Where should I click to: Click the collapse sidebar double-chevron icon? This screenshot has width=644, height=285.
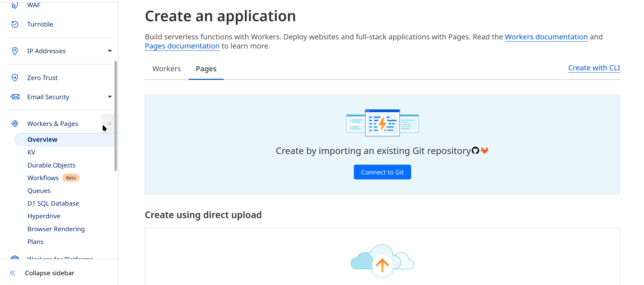13,273
